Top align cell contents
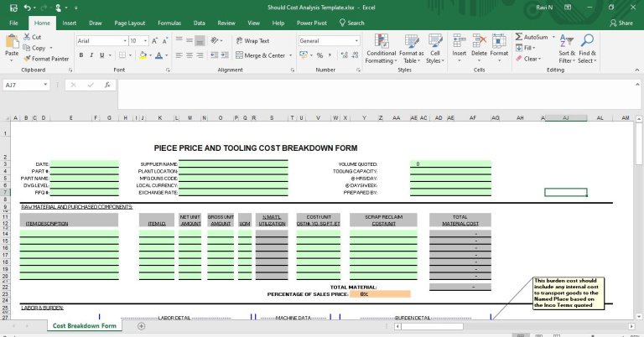 [x=179, y=40]
